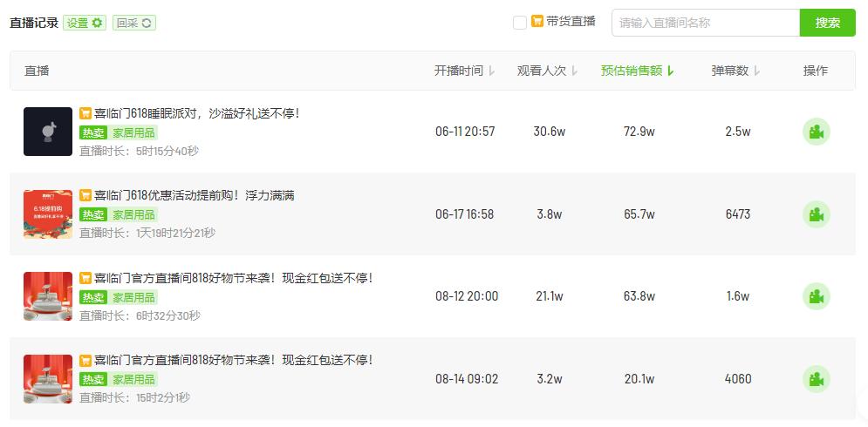This screenshot has width=868, height=427.
Task: Click thumbnail of the 08-14 09:02 live
Action: 48,379
